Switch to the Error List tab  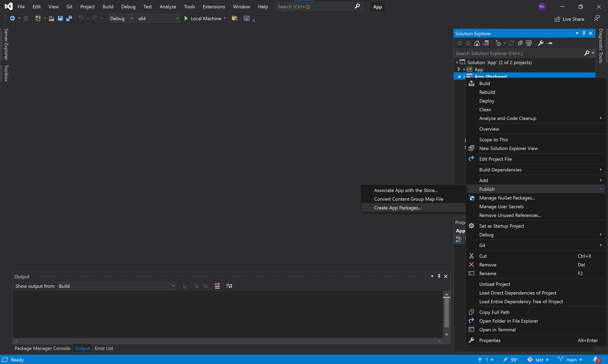104,348
